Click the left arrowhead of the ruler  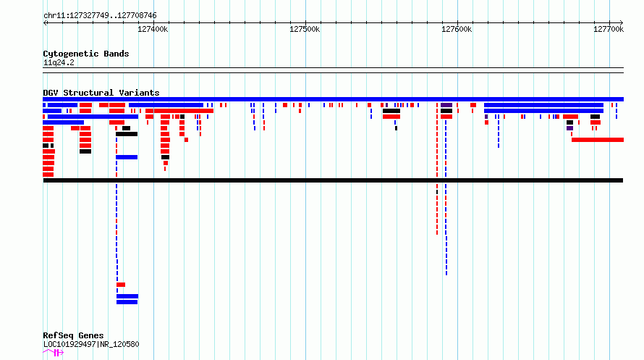coord(46,22)
